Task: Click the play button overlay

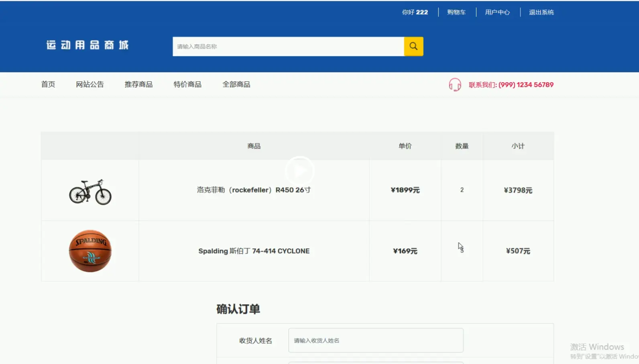Action: coord(299,171)
